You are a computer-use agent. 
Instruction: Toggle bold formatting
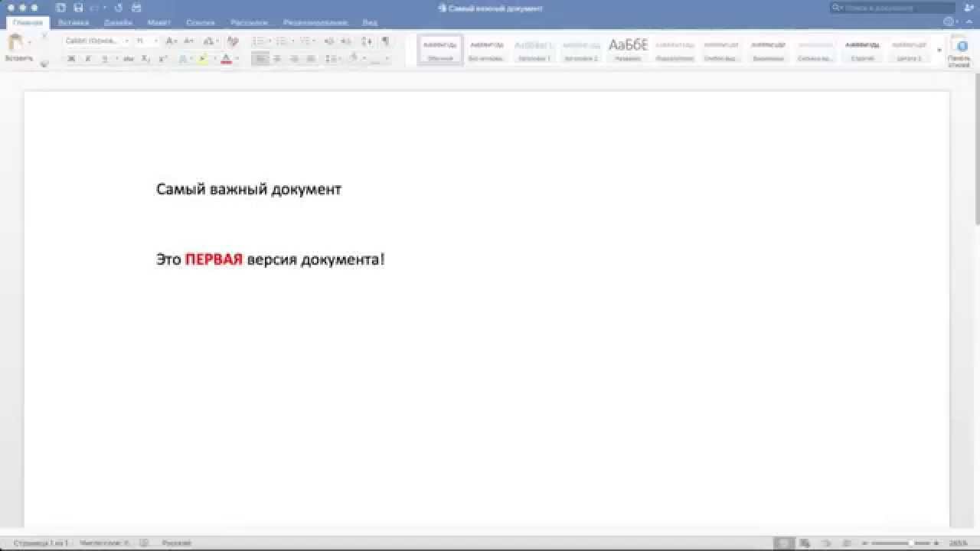[71, 59]
